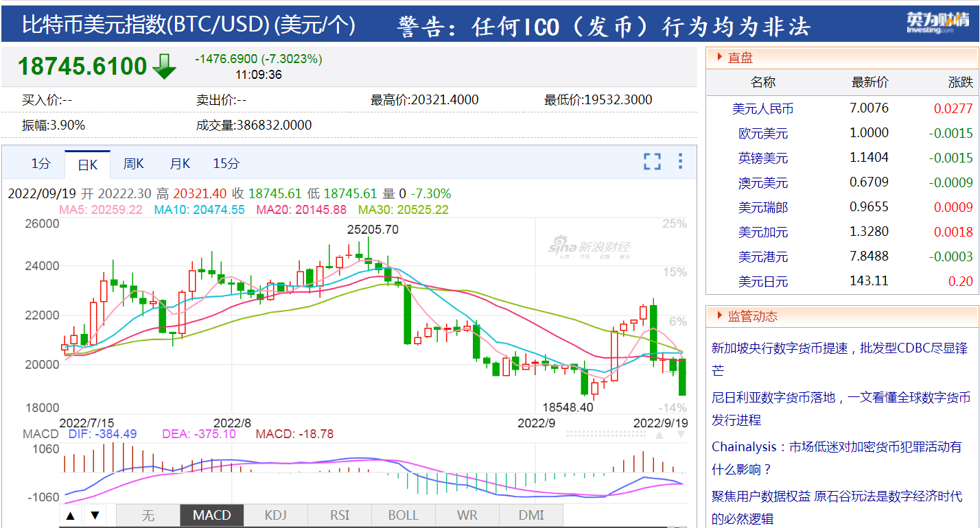
Task: Click the 最低价:19532.3000 value
Action: [598, 100]
